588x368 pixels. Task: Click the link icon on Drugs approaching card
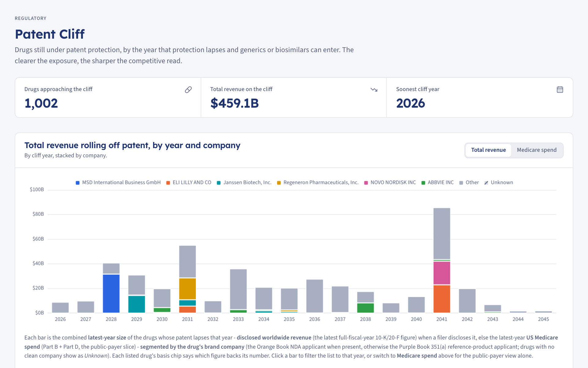coord(188,90)
